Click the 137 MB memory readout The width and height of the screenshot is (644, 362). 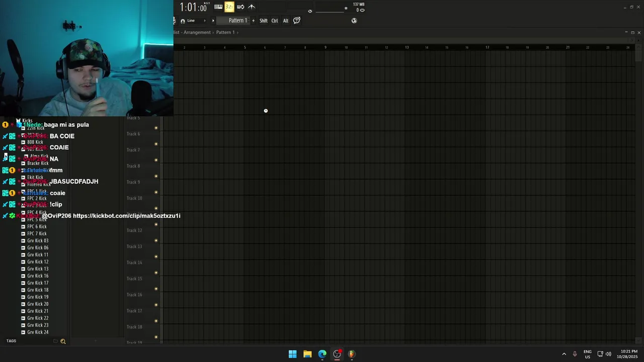pyautogui.click(x=359, y=5)
